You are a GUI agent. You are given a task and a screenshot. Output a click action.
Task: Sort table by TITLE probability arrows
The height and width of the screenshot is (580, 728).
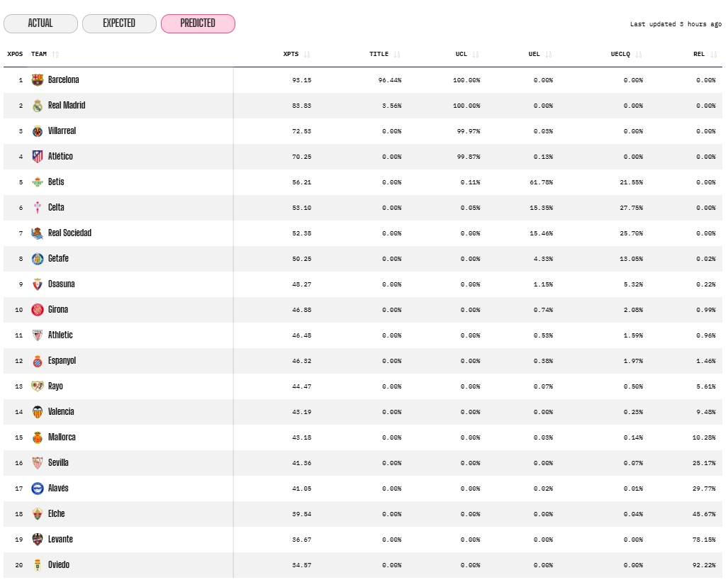(397, 55)
